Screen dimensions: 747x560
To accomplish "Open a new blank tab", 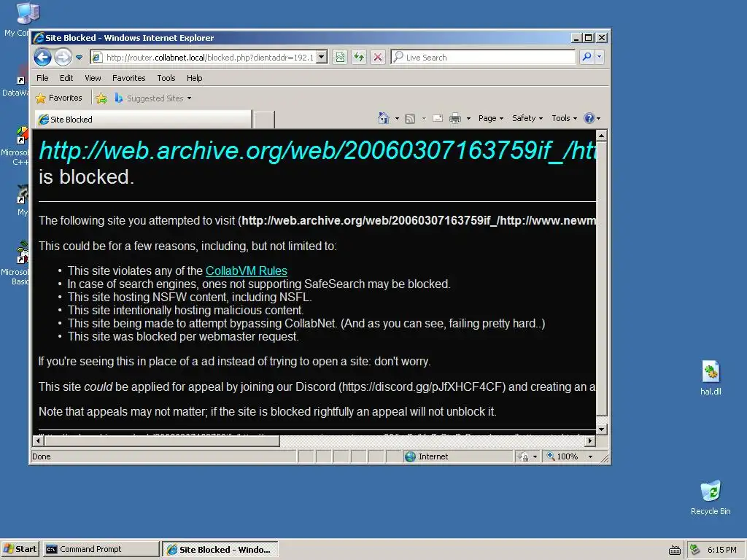I will click(263, 120).
